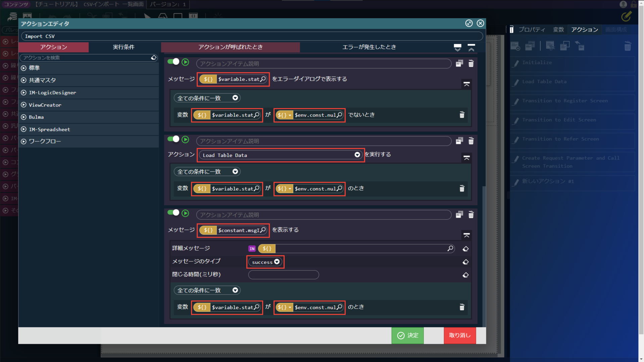Run the Load Table Data action item
This screenshot has width=644, height=362.
185,139
